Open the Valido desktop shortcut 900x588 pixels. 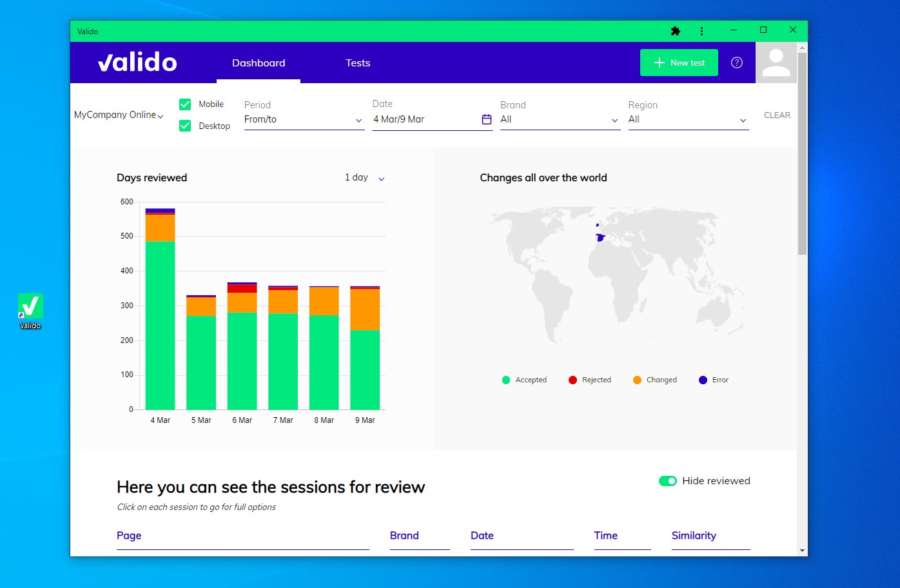pos(30,311)
